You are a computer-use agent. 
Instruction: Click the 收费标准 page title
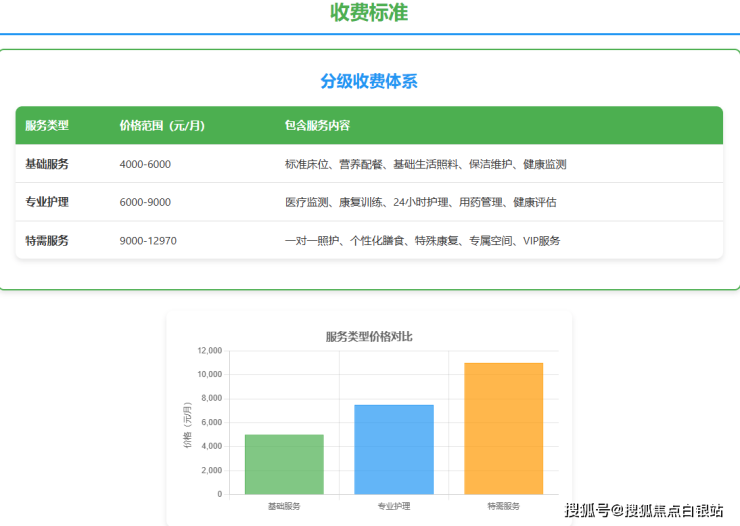[369, 13]
